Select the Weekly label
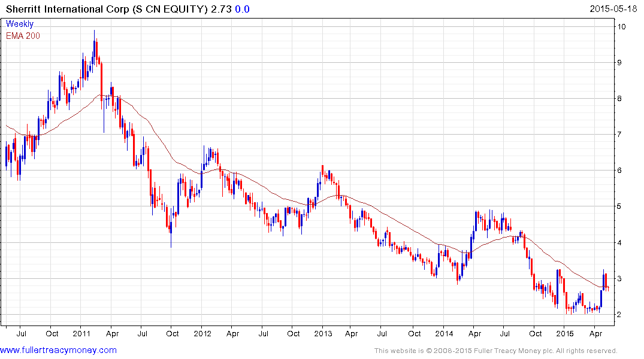Viewport: 644px width, 359px height. 20,24
